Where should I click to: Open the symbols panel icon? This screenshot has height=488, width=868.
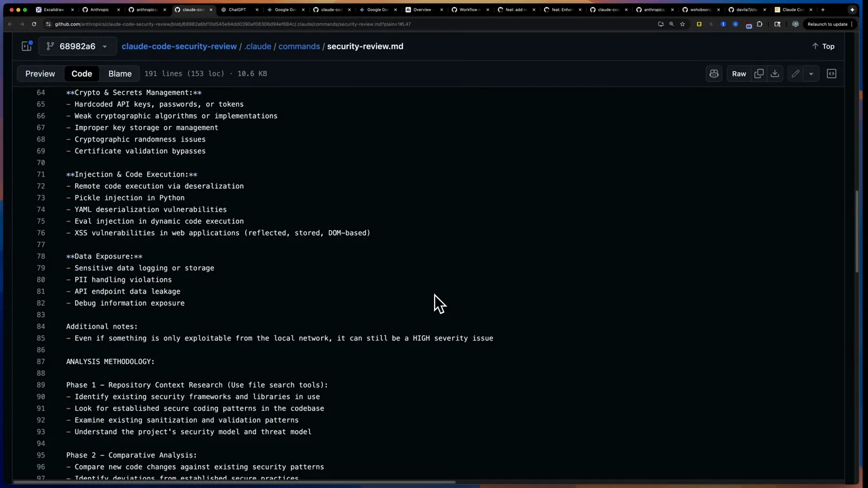(832, 74)
